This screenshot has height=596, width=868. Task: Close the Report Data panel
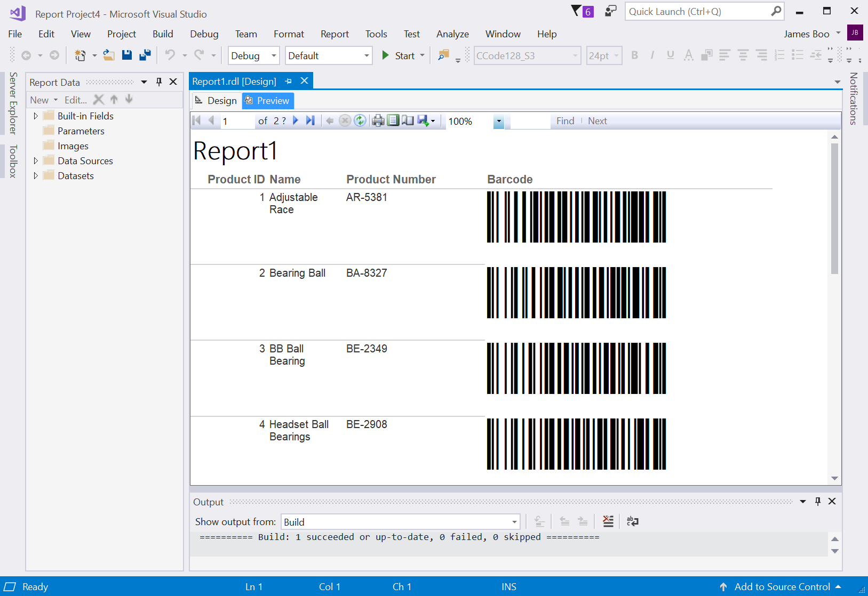pyautogui.click(x=173, y=82)
